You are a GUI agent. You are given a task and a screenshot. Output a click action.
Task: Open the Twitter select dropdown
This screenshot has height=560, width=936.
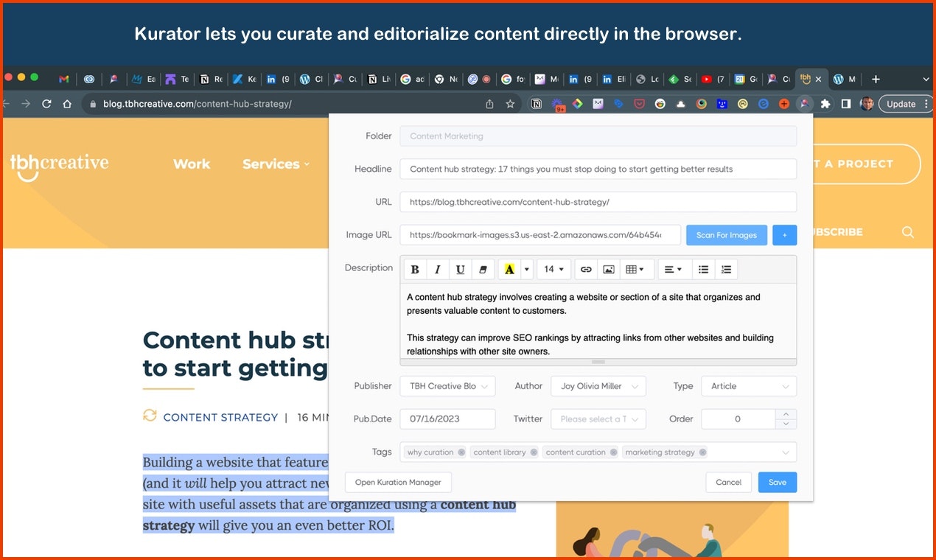point(598,419)
